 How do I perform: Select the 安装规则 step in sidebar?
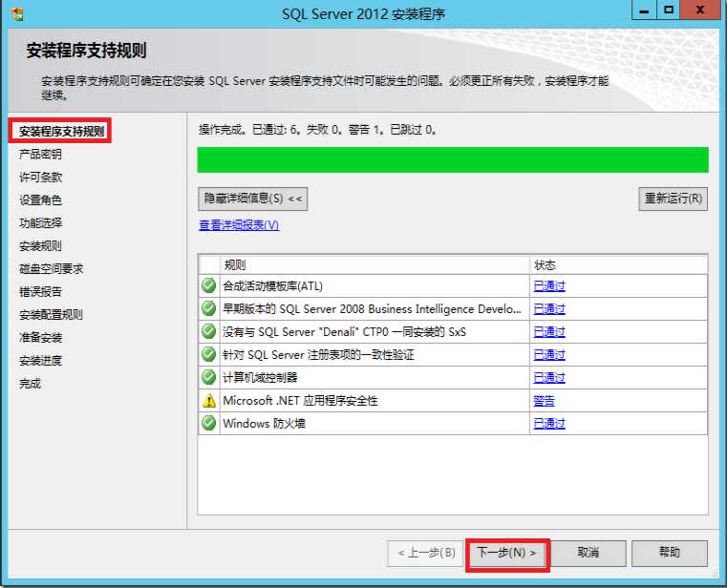pos(40,246)
